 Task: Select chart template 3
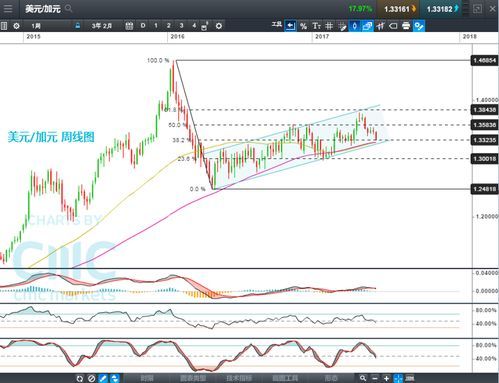181,26
